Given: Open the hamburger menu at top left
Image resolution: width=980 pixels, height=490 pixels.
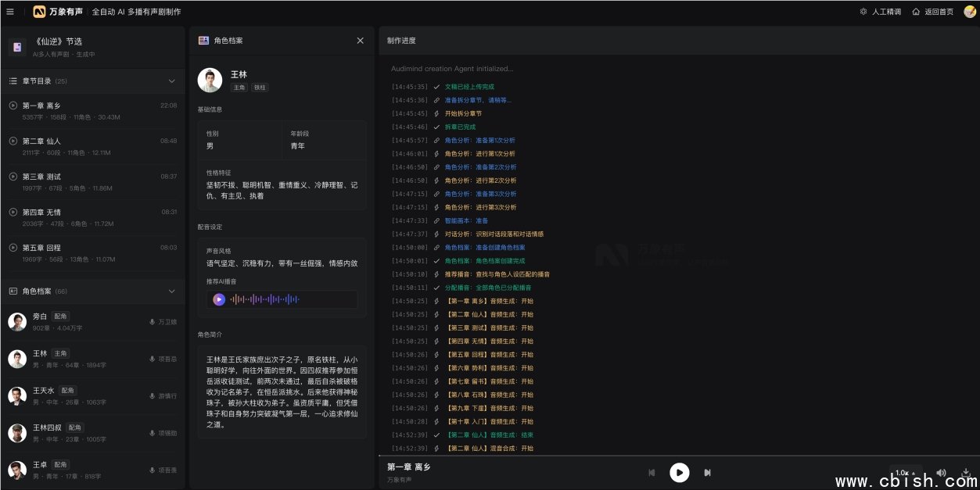Looking at the screenshot, I should 10,12.
